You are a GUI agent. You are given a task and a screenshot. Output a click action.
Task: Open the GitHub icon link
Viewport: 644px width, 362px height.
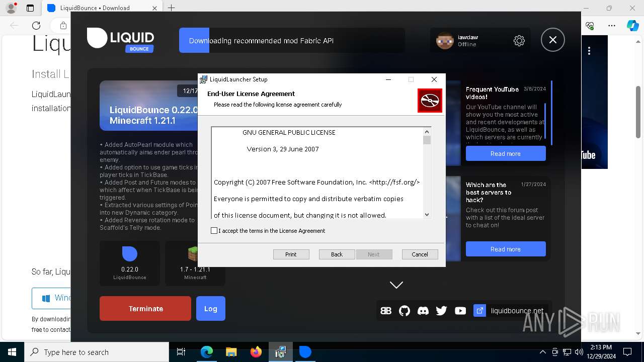(405, 311)
